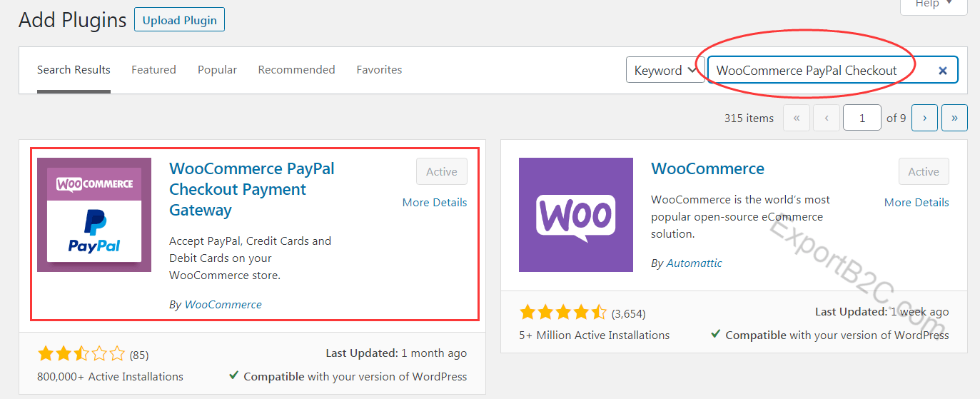Click the '315 items' count text
The width and height of the screenshot is (980, 399).
(x=749, y=118)
